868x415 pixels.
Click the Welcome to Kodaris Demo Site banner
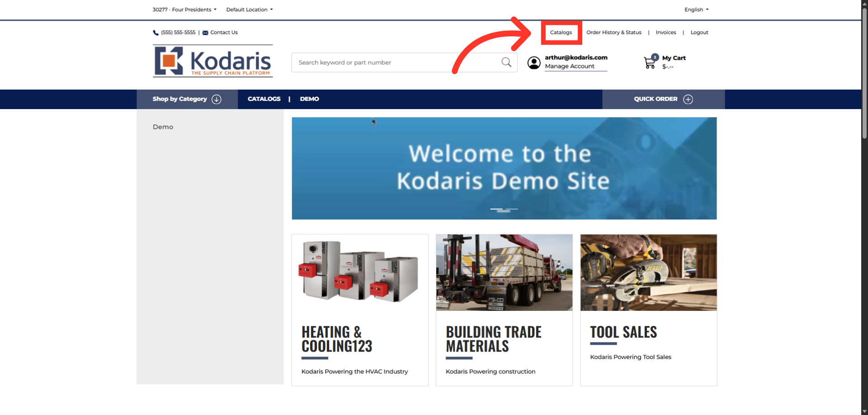coord(504,168)
